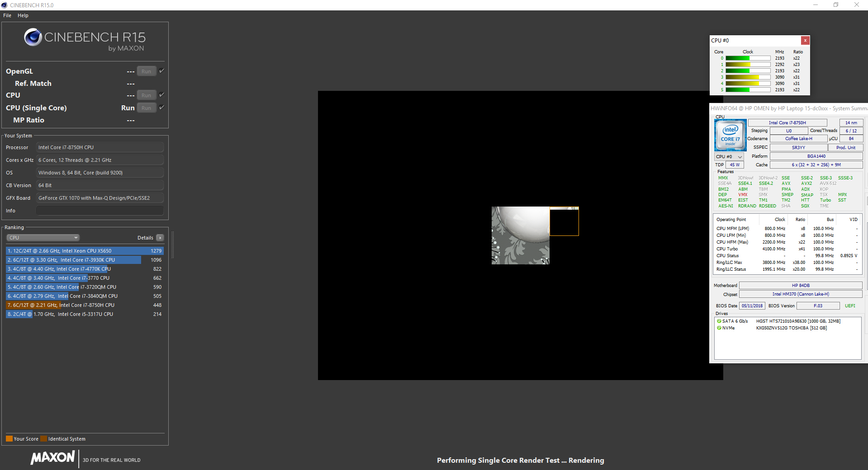This screenshot has height=470, width=868.
Task: Click the Ring/LLC Max row
Action: (787, 263)
